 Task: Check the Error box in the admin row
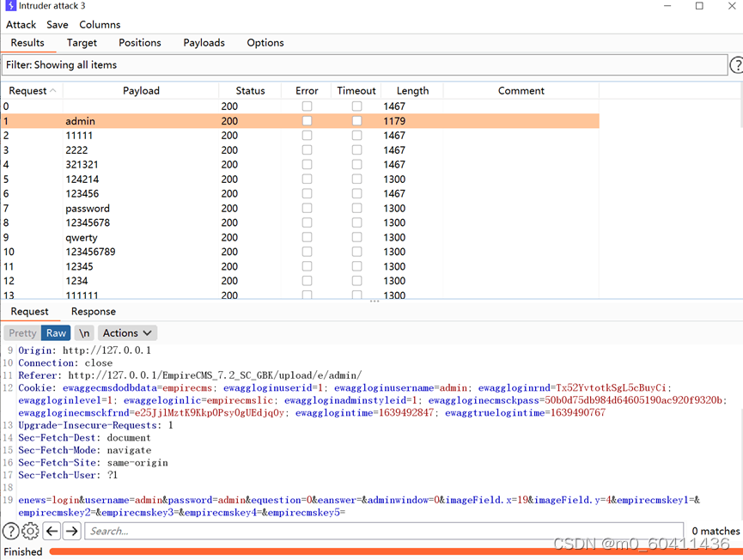(x=307, y=121)
